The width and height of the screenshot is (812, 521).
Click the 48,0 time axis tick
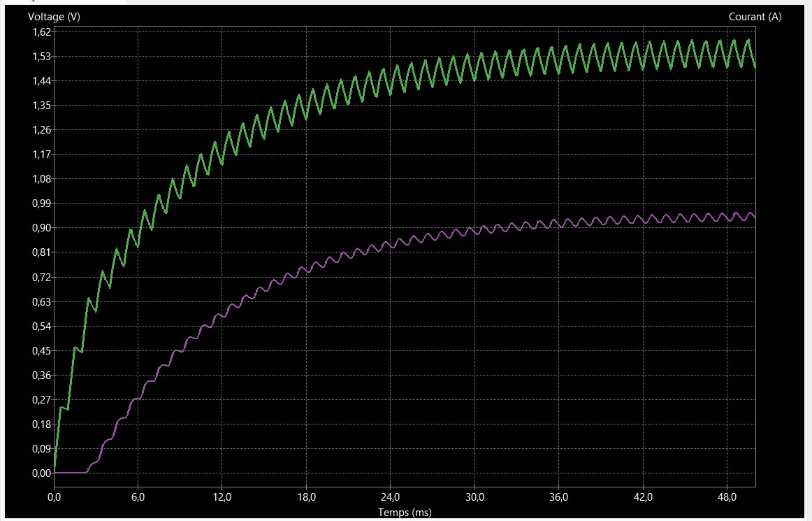click(727, 497)
